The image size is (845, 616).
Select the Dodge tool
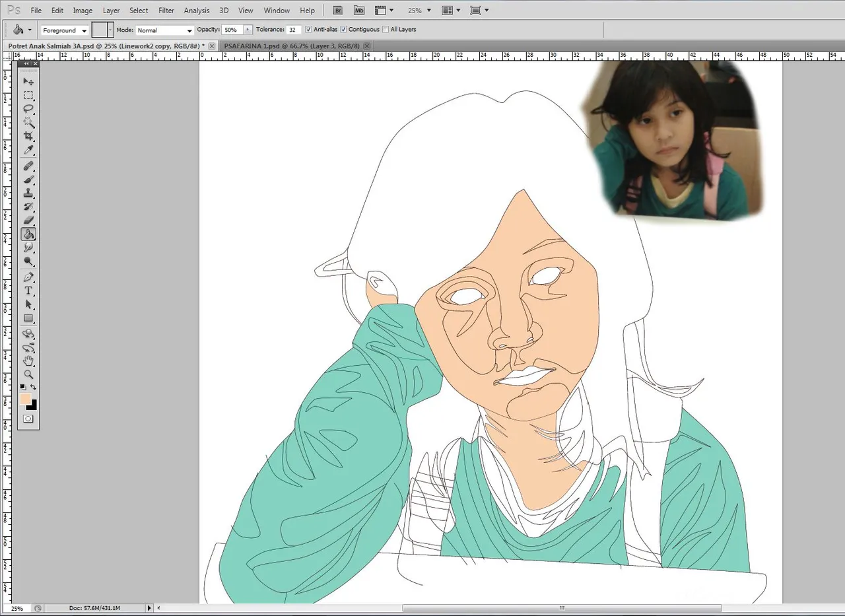tap(28, 261)
